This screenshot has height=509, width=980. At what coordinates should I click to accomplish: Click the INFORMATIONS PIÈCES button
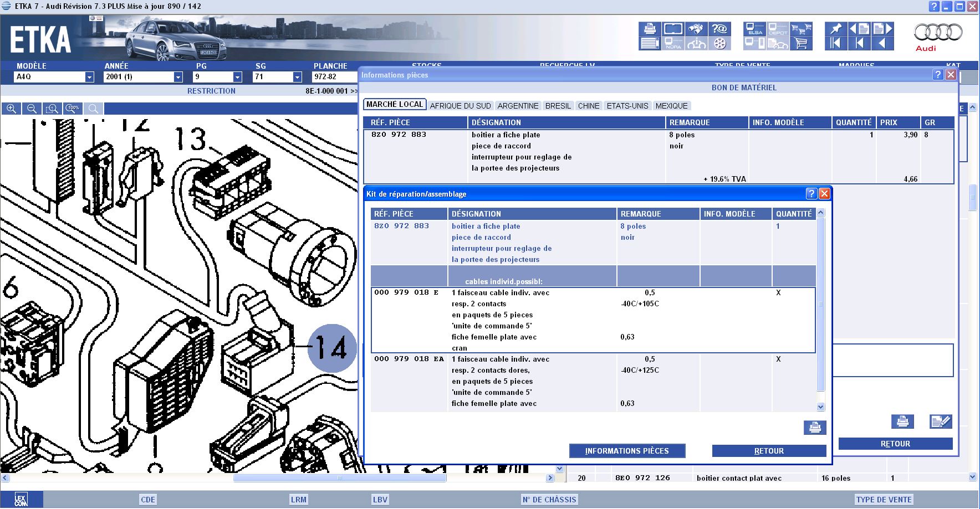pyautogui.click(x=627, y=451)
